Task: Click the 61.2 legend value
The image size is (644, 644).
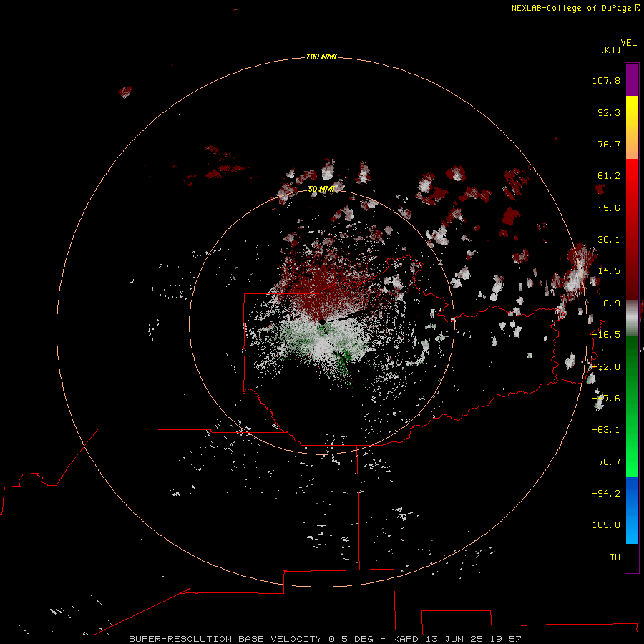Action: tap(609, 176)
